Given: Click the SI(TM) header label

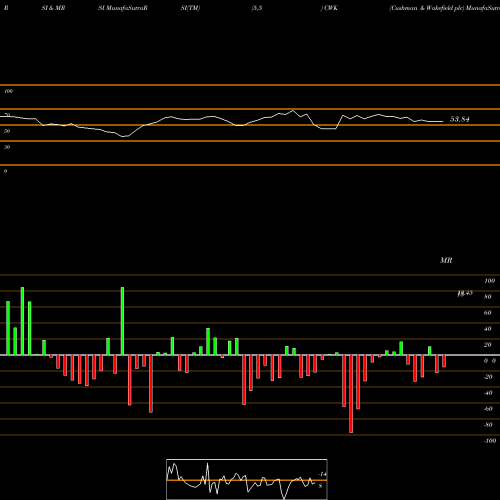Looking at the screenshot, I should click(x=190, y=8).
